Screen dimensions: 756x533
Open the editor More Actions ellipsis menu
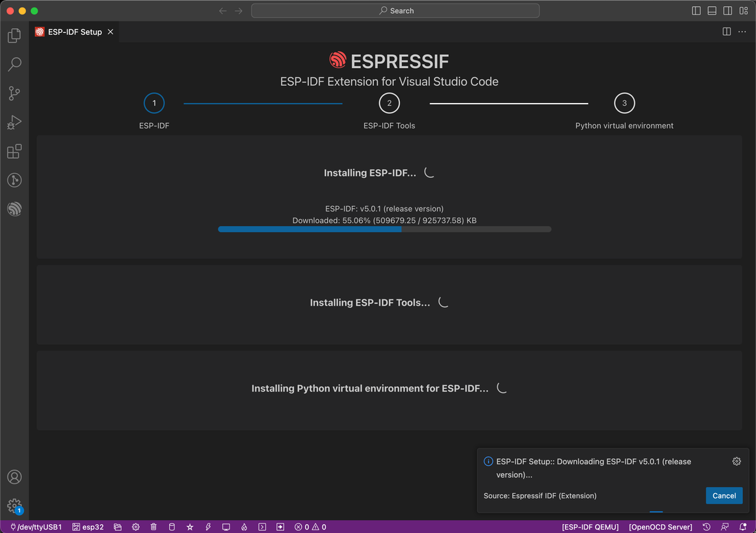[x=742, y=32]
